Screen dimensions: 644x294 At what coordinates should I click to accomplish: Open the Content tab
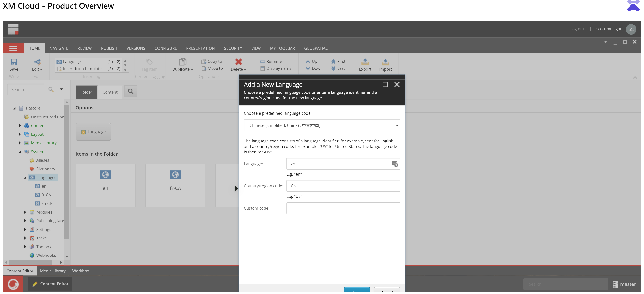pos(110,92)
